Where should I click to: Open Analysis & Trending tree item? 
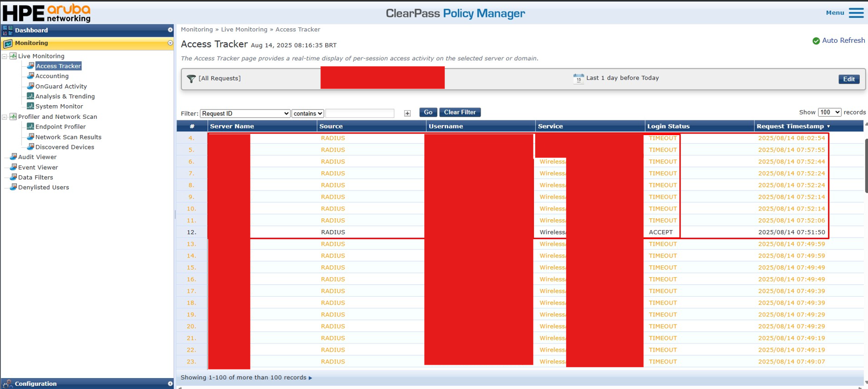(65, 97)
